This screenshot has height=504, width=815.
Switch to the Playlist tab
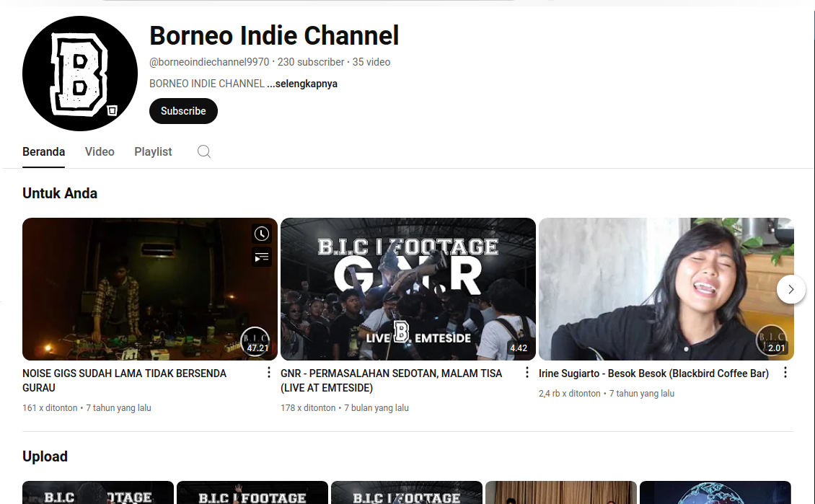(153, 151)
